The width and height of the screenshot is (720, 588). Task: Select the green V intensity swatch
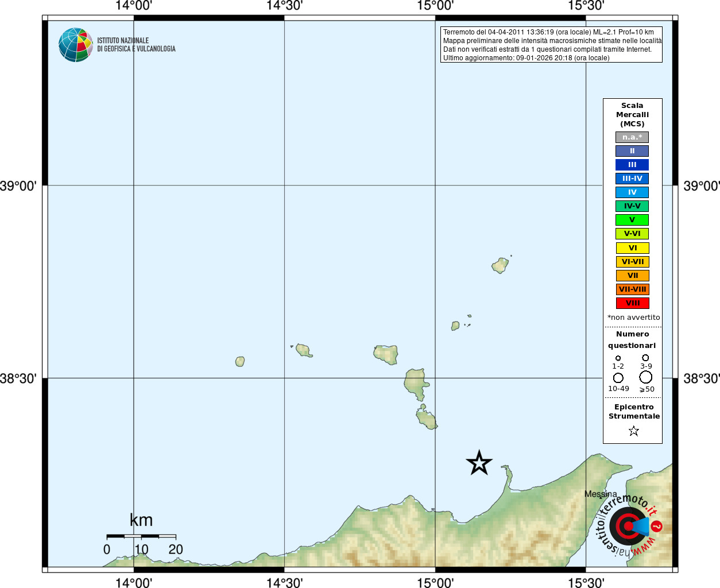pos(632,220)
